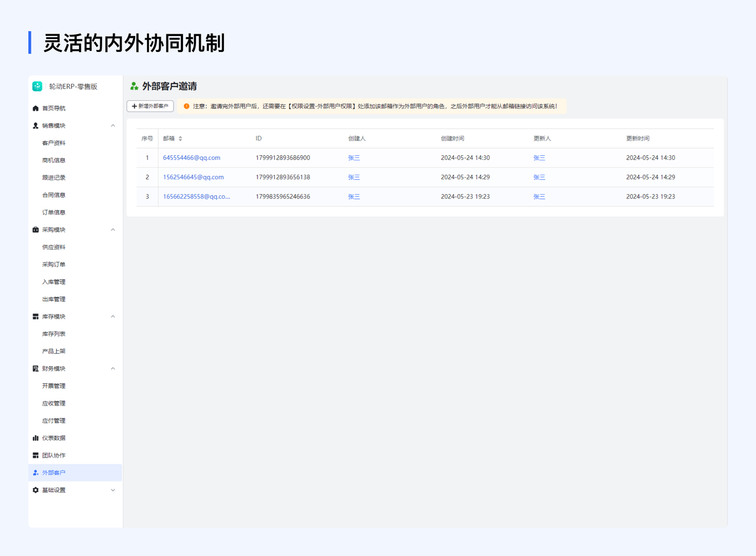Image resolution: width=756 pixels, height=556 pixels.
Task: Click 创建时间 cell 2024-05-23 19:23
Action: pyautogui.click(x=465, y=197)
